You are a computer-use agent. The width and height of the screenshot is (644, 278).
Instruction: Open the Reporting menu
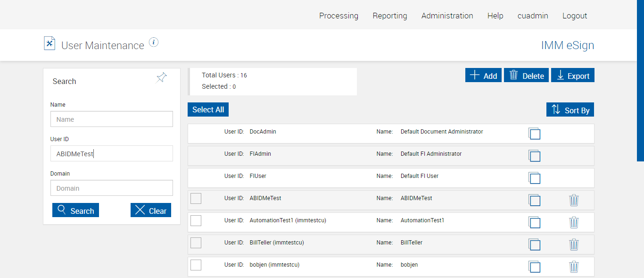pyautogui.click(x=390, y=16)
